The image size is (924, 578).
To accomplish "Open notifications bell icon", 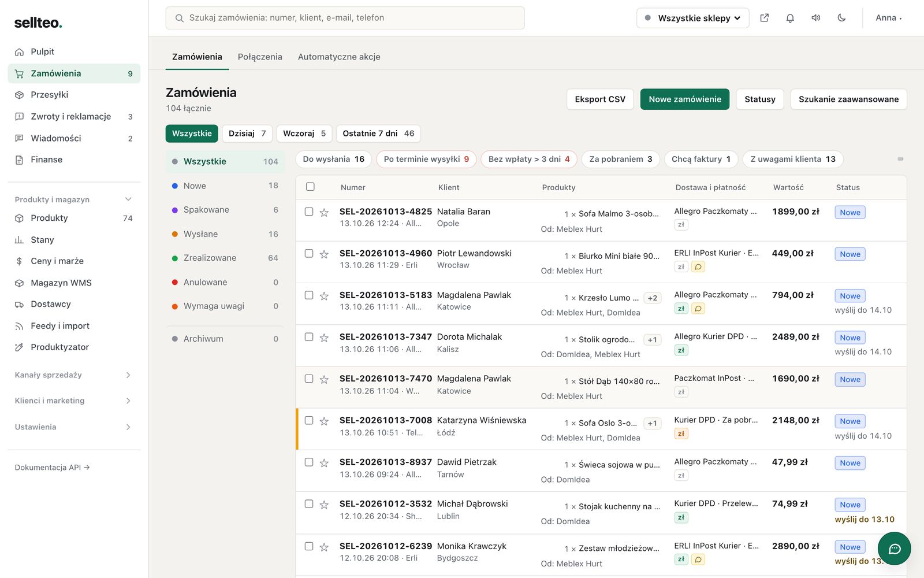I will tap(790, 18).
